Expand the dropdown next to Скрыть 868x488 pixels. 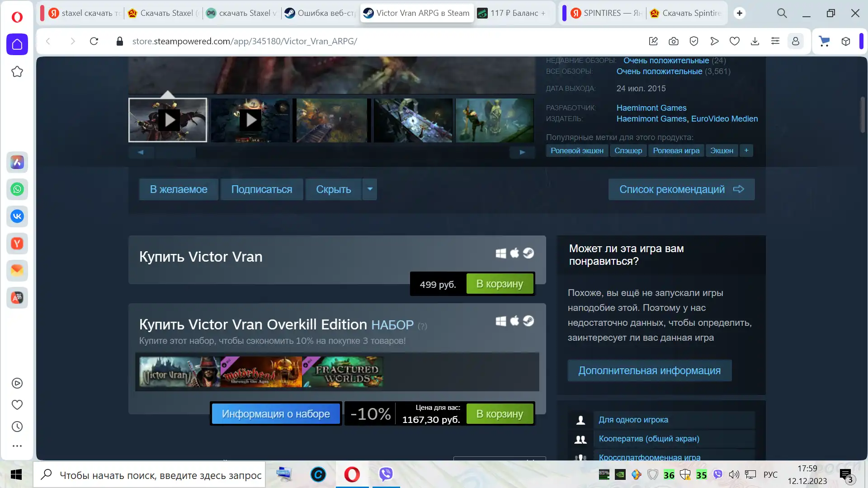[370, 189]
